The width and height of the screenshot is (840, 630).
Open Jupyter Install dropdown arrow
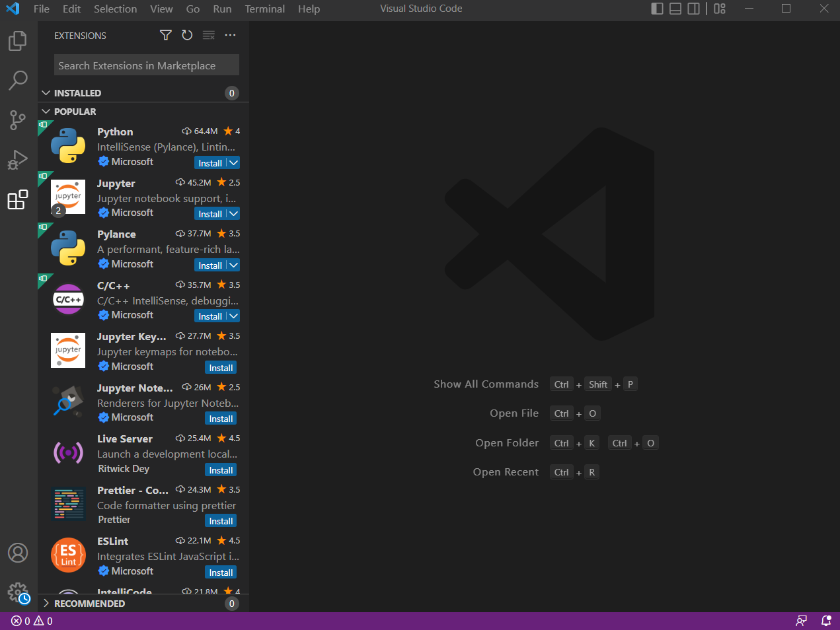233,213
